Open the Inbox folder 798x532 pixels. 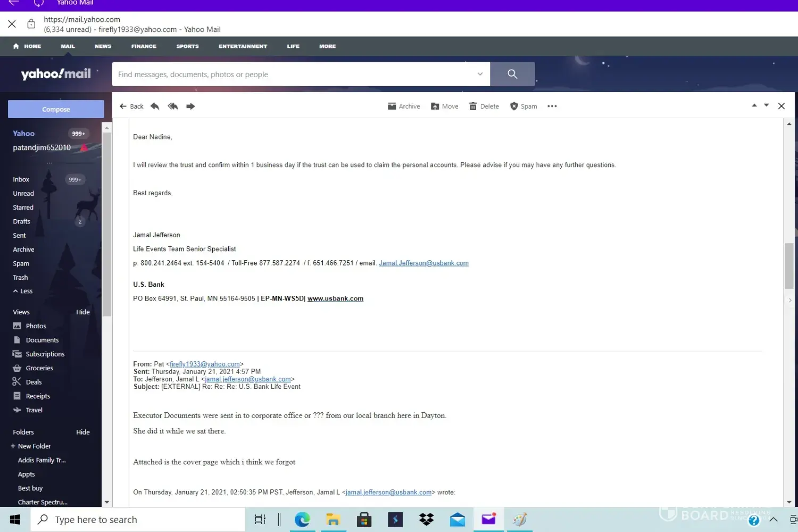coord(21,179)
